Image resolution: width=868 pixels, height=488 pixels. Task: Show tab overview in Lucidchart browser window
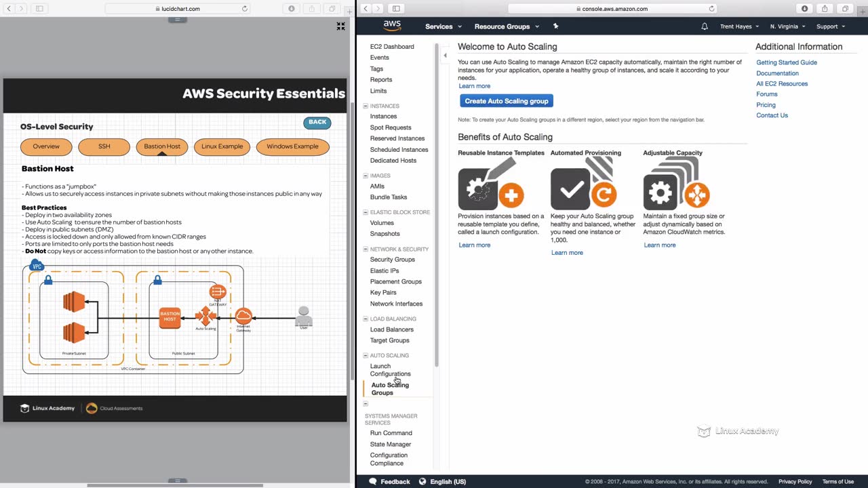332,9
